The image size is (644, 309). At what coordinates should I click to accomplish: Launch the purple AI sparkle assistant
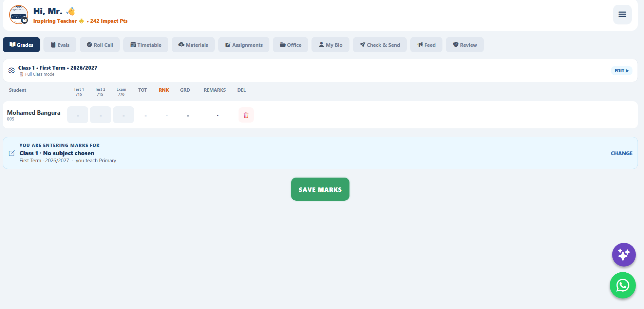click(624, 255)
